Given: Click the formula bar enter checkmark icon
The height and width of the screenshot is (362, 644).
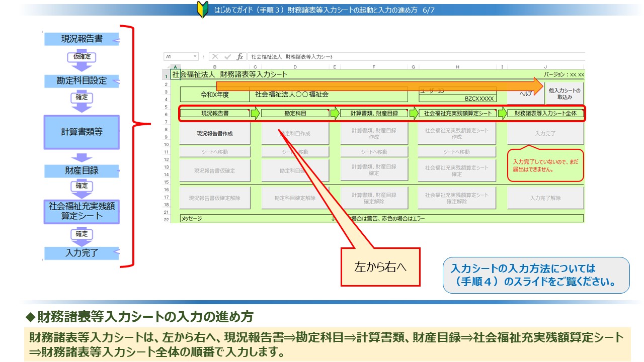Looking at the screenshot, I should pos(227,57).
